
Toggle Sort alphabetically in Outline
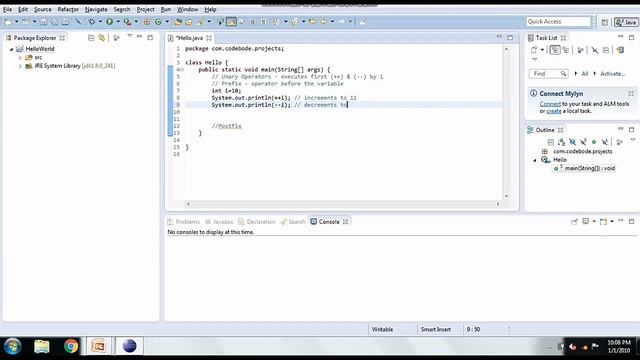(561, 142)
